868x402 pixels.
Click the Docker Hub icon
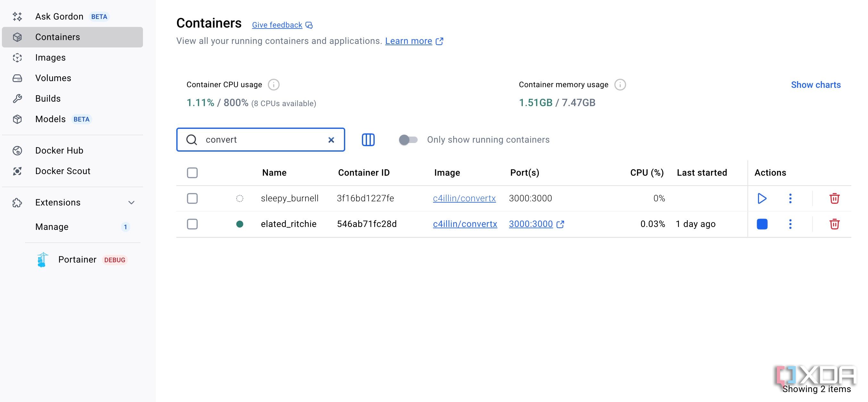[x=17, y=151]
